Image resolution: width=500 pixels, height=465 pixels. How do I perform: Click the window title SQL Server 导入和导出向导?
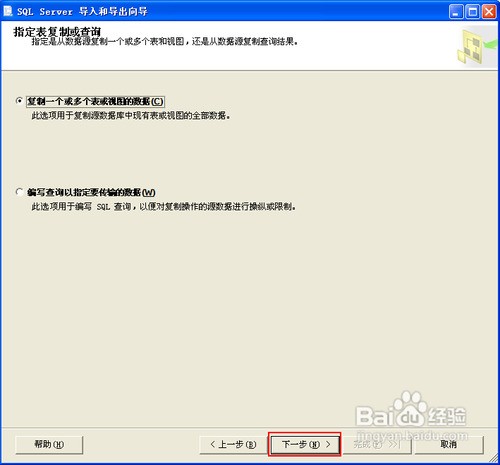click(x=82, y=11)
